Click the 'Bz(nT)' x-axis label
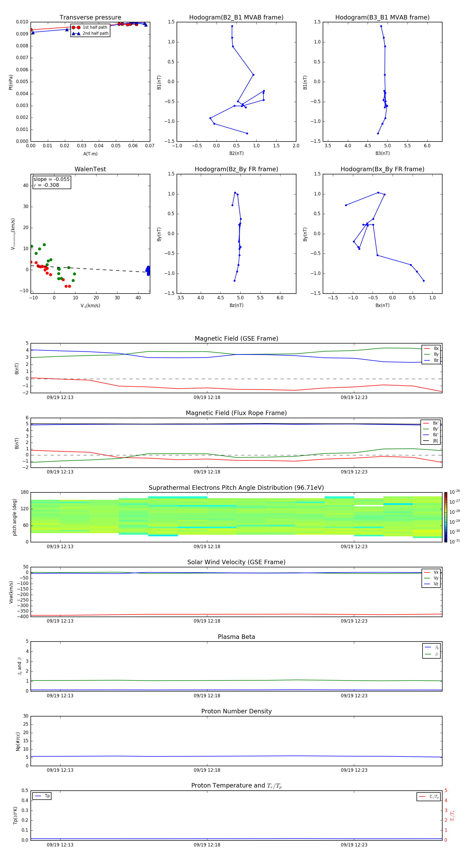The height and width of the screenshot is (868, 473). coord(236,305)
